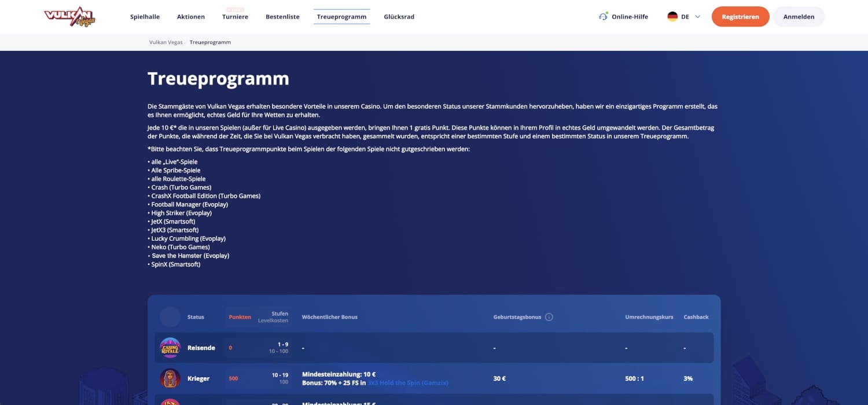Open the Aktionen menu item
This screenshot has height=405, width=868.
(x=191, y=17)
